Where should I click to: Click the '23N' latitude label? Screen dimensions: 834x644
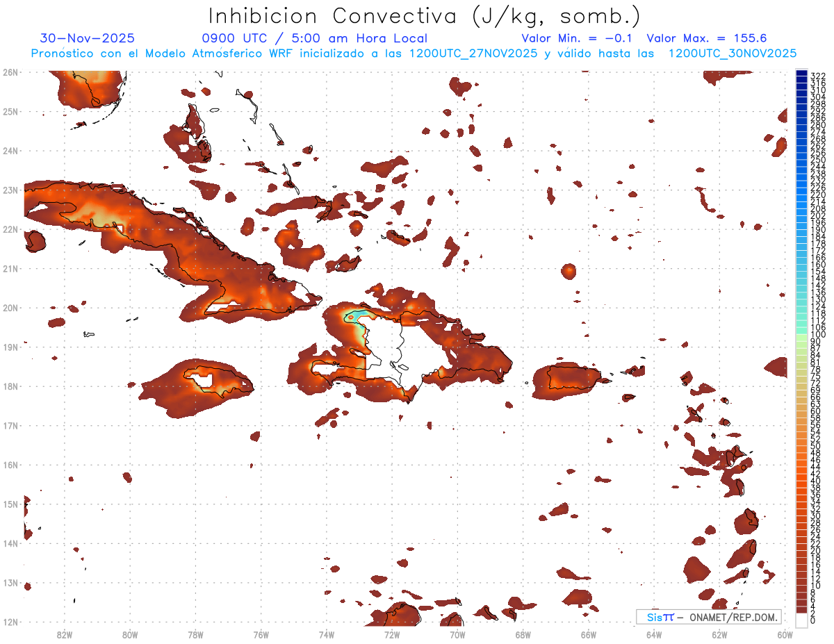pos(10,190)
